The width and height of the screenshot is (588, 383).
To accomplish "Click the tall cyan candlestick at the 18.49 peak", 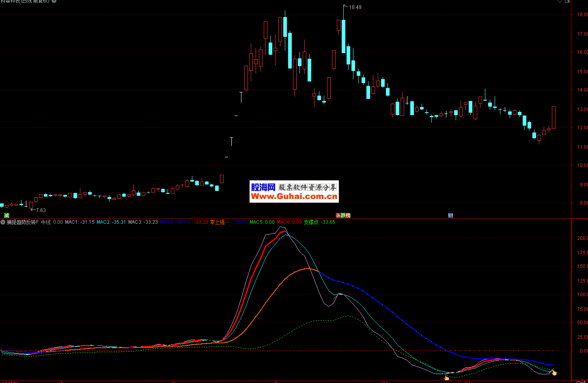I will coord(343,36).
